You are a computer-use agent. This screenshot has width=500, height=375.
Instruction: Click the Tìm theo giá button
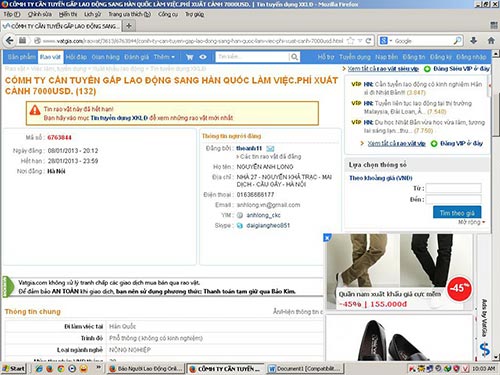point(457,212)
